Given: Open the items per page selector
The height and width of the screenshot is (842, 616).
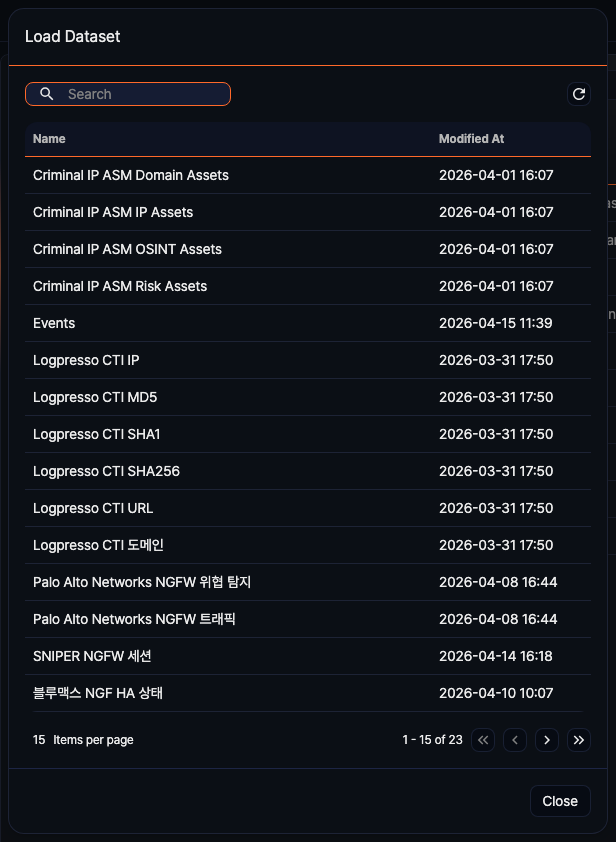Looking at the screenshot, I should click(40, 740).
